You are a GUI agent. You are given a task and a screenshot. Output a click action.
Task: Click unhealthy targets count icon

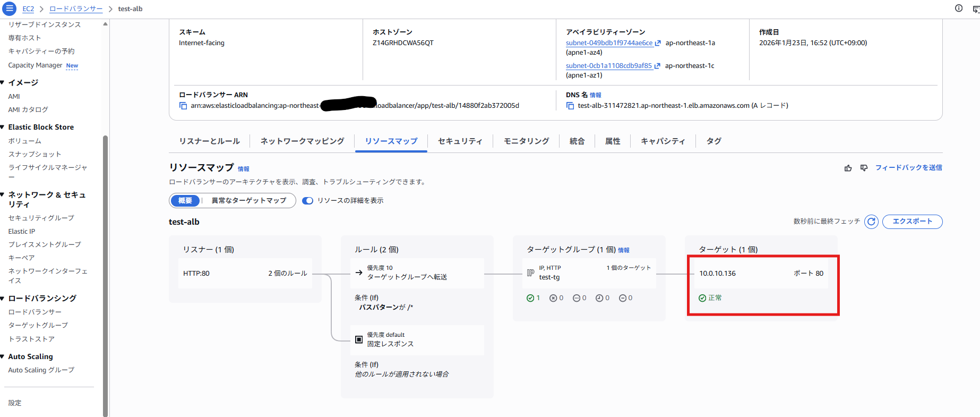tap(553, 298)
